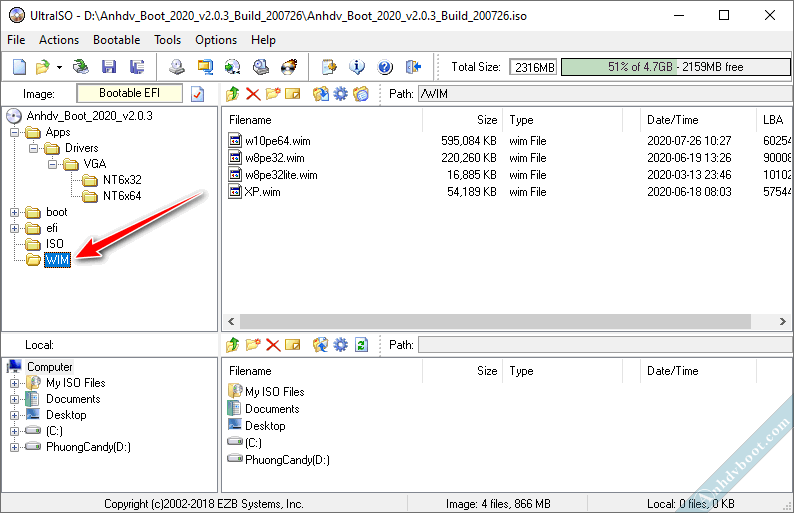Click the Extract icon in Image toolbar
Image resolution: width=794 pixels, height=513 pixels.
tap(321, 94)
